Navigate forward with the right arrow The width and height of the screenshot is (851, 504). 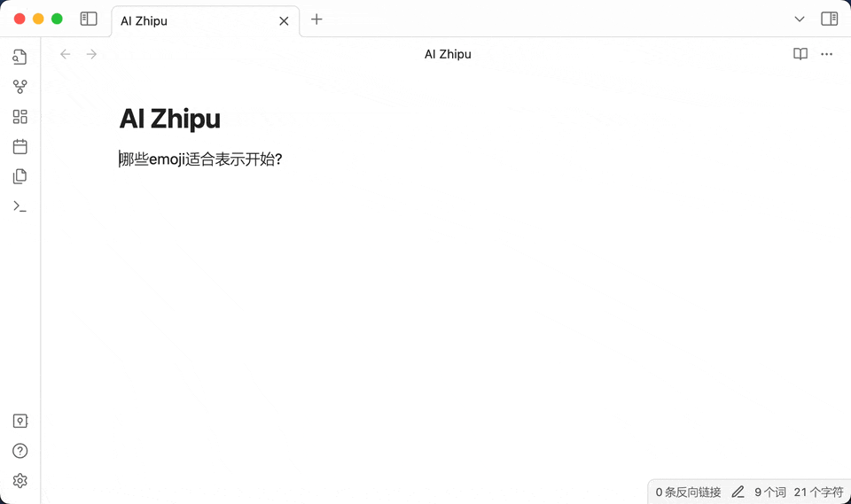pos(91,54)
